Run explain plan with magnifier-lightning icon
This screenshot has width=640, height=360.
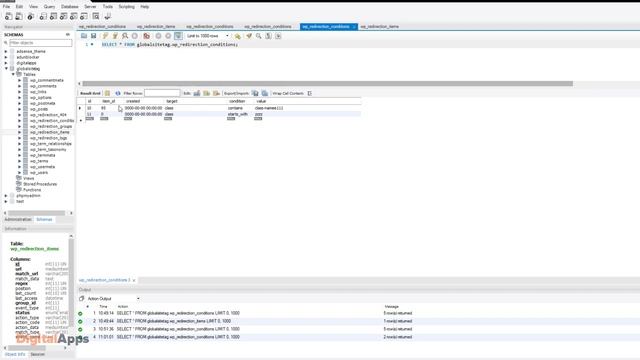pyautogui.click(x=125, y=36)
